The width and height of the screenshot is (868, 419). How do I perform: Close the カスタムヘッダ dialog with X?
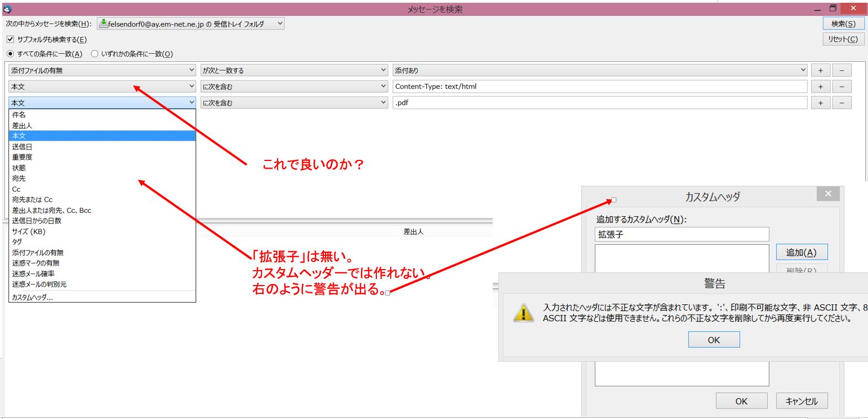pos(828,194)
